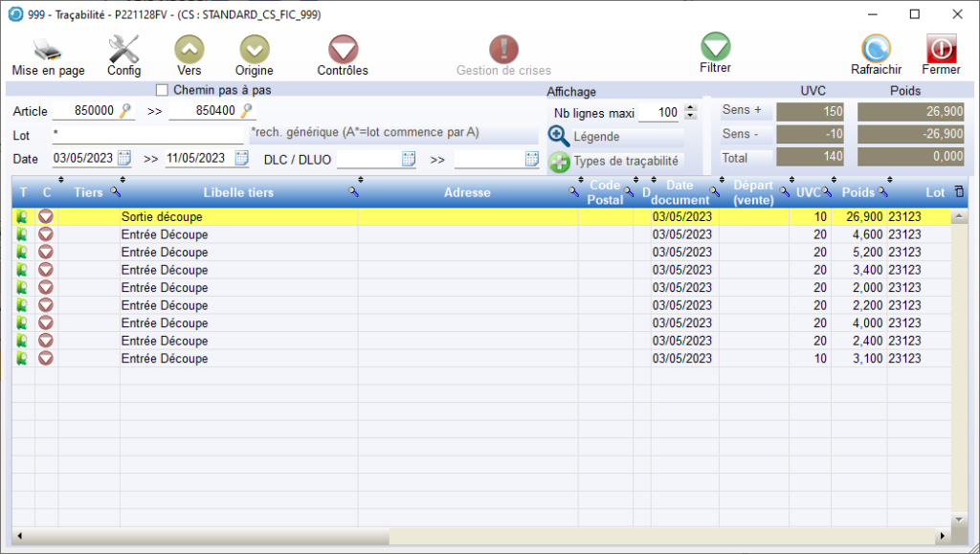Open Mise en page printer icon
980x554 pixels.
tap(48, 50)
